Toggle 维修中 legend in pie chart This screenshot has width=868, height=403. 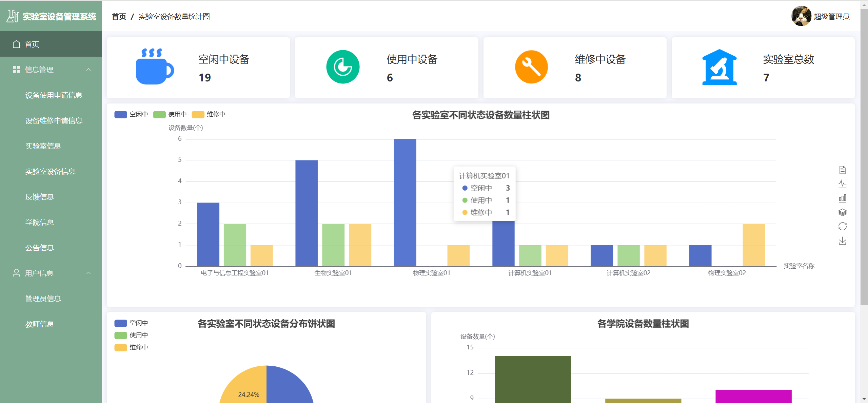pyautogui.click(x=138, y=347)
